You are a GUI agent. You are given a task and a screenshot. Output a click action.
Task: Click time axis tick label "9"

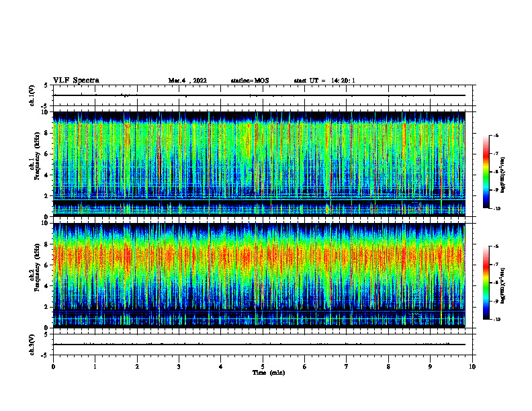(x=430, y=367)
